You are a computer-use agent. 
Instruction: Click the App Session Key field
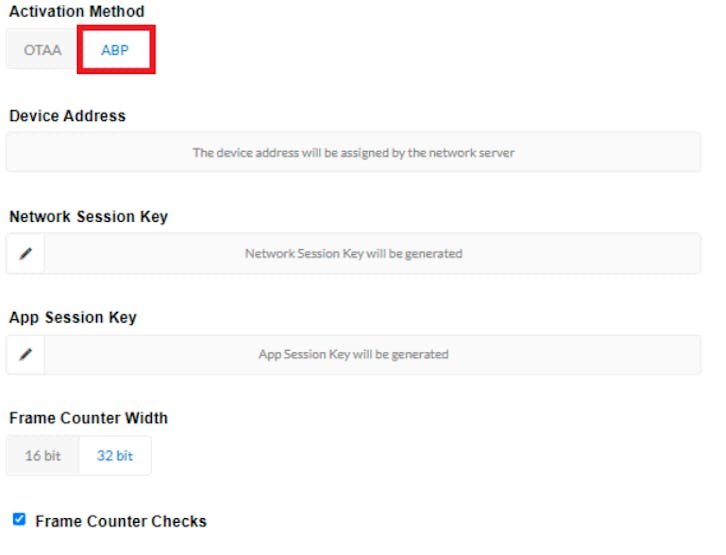coord(372,354)
